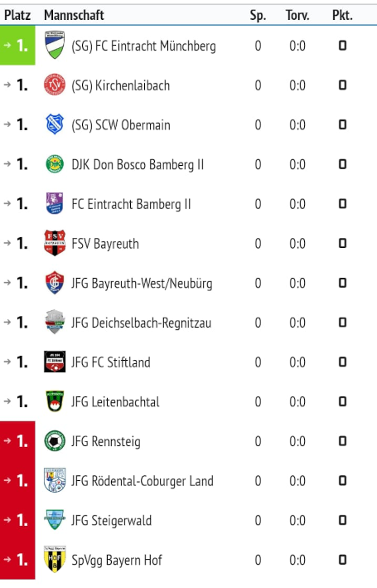Click the JFG Bayreuth-West/Neubürg crest

55,282
